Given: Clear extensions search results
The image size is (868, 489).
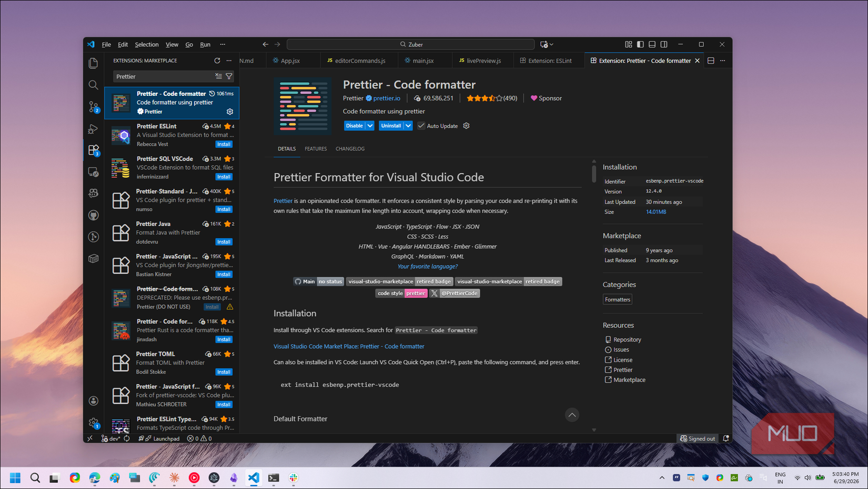Looking at the screenshot, I should [218, 76].
